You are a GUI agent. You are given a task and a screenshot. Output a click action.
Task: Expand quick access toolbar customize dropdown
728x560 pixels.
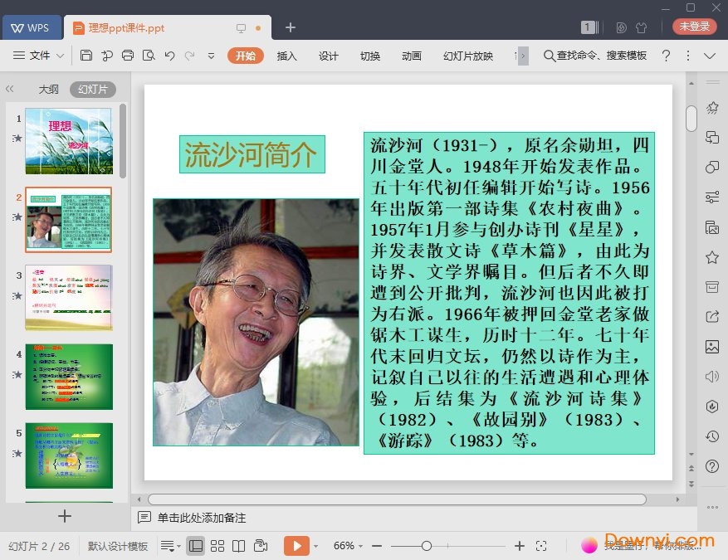211,56
